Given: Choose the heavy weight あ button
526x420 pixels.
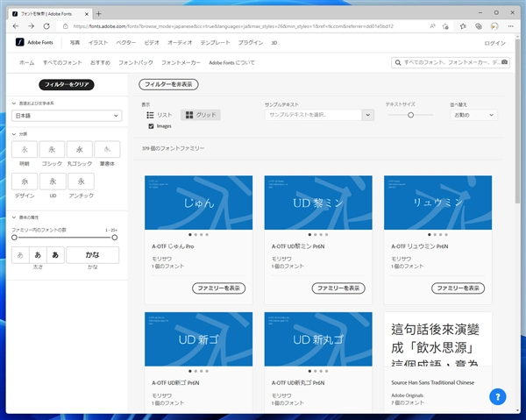Looking at the screenshot, I should pyautogui.click(x=55, y=255).
